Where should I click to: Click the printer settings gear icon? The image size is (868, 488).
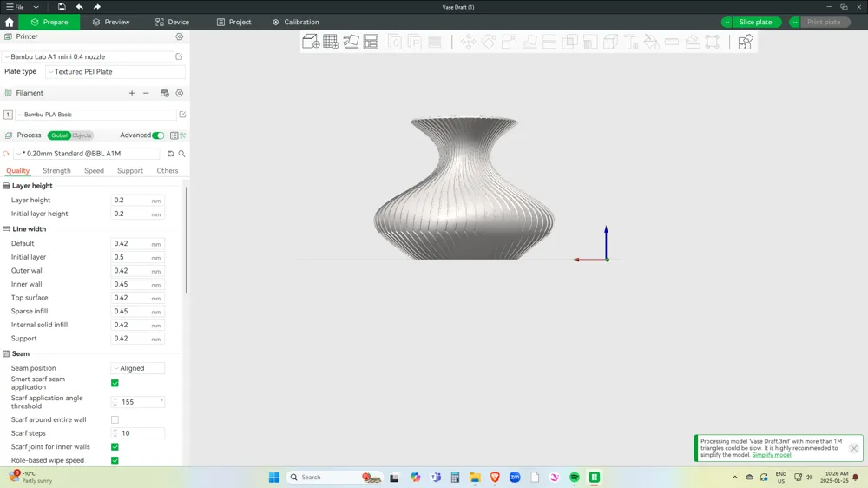point(180,36)
